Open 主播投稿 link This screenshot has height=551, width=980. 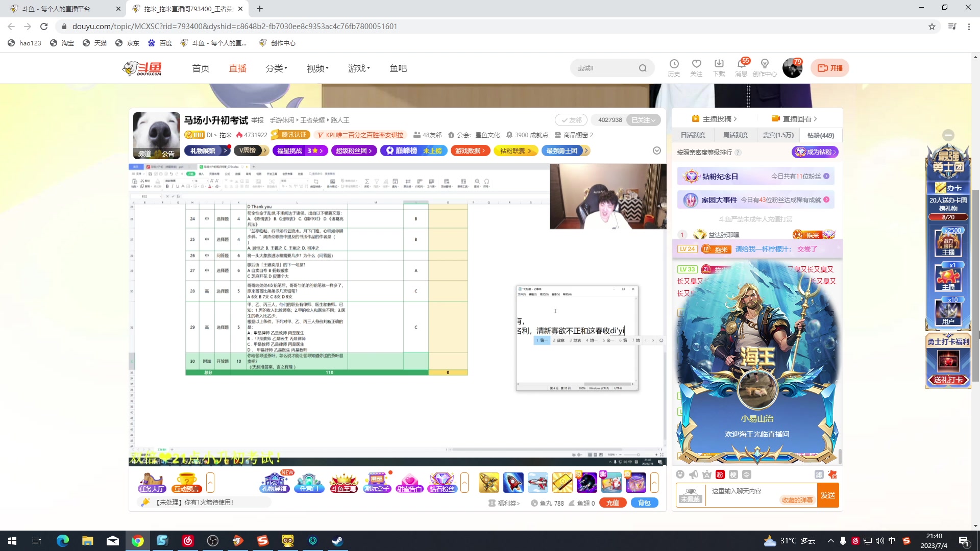(x=714, y=119)
